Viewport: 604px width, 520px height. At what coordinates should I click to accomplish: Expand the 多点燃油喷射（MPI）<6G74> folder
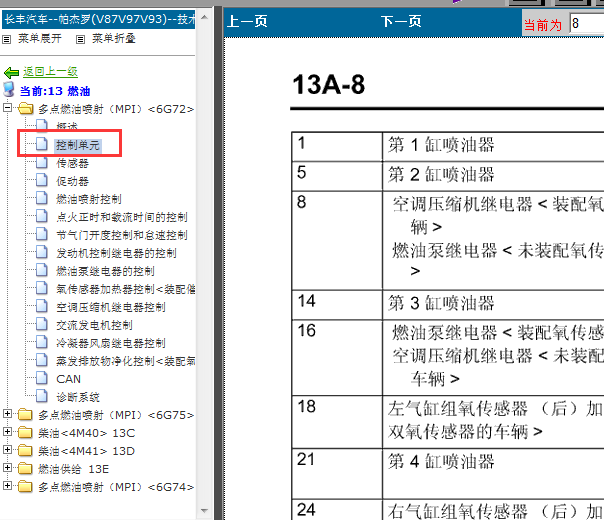pos(7,486)
